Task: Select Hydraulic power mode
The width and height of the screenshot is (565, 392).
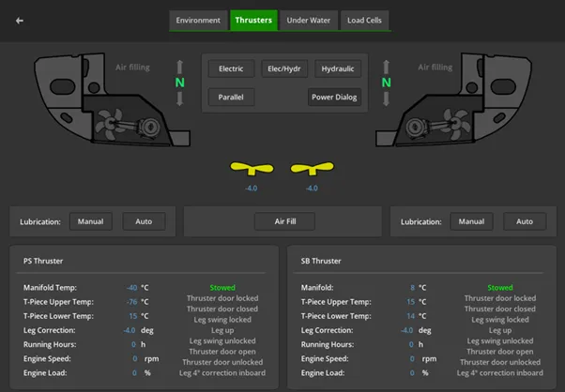Action: (x=338, y=68)
